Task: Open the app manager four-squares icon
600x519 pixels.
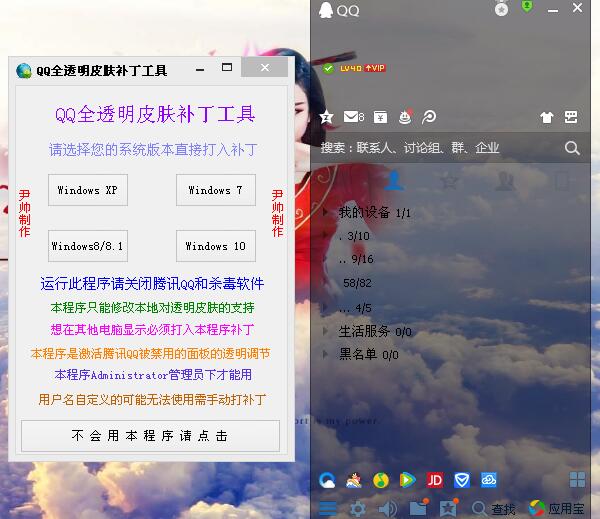Action: click(577, 479)
